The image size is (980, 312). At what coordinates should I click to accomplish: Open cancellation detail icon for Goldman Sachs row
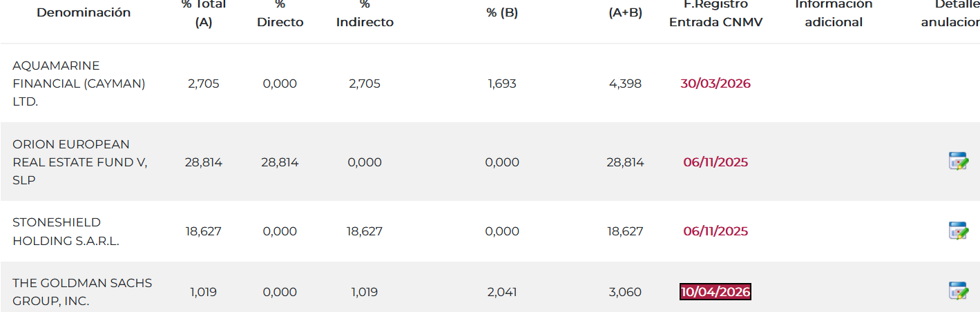coord(958,291)
